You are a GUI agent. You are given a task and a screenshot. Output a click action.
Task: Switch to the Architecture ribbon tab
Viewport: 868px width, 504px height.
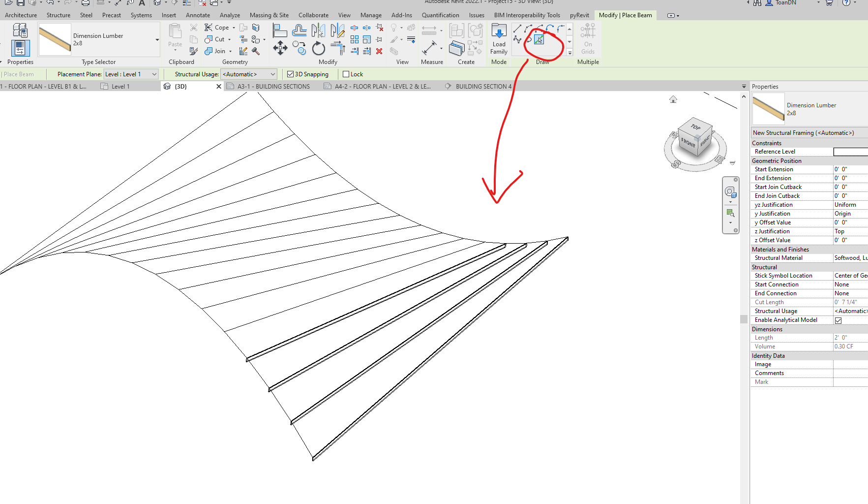[20, 15]
